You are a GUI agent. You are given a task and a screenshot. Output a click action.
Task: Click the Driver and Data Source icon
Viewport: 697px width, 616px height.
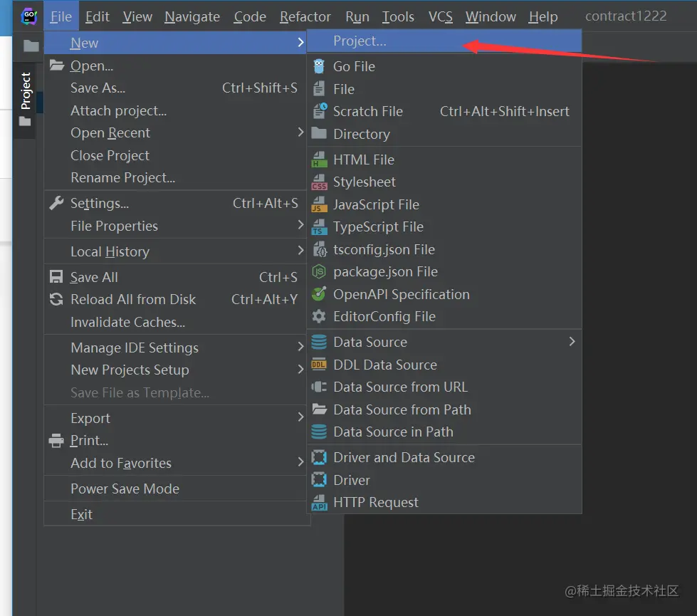[x=319, y=457]
